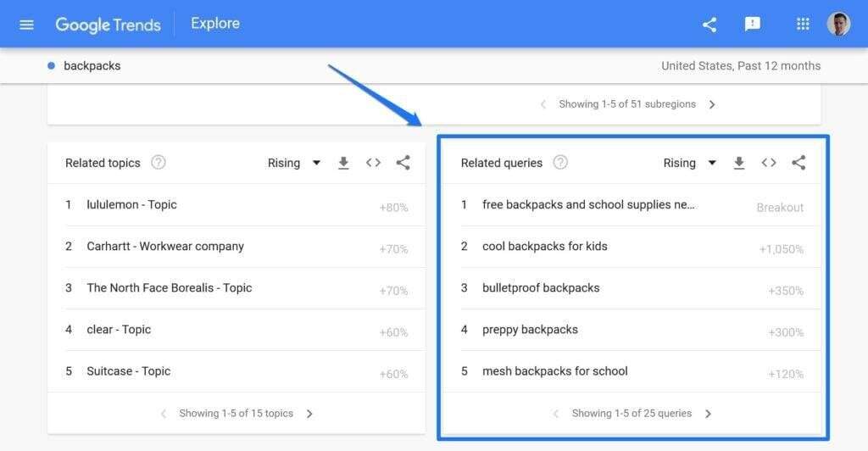Open help for Related topics

pos(158,163)
